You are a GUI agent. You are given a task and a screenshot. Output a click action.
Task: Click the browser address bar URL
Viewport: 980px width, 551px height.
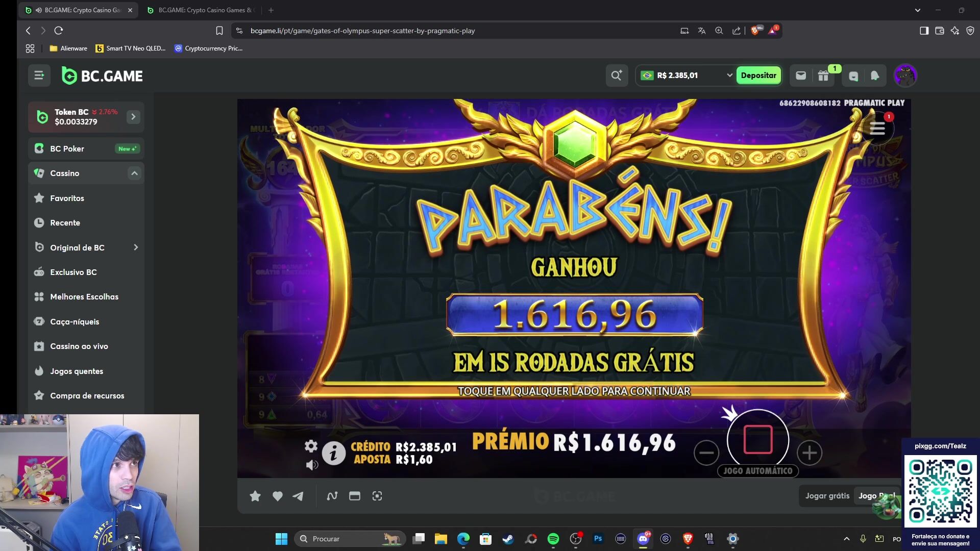(x=362, y=31)
